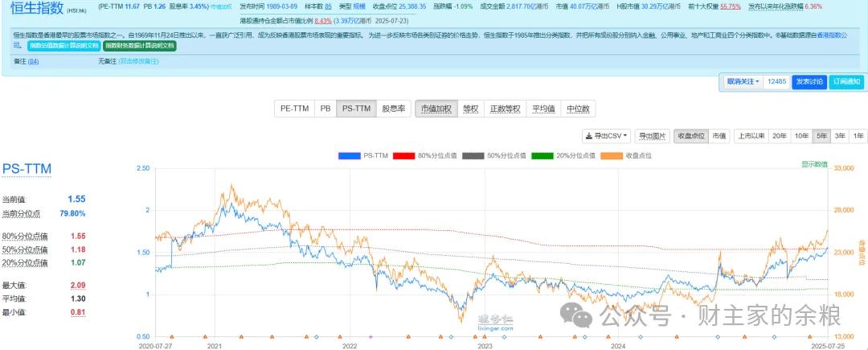
Task: Choose 平均值 calculation method
Action: pos(543,109)
